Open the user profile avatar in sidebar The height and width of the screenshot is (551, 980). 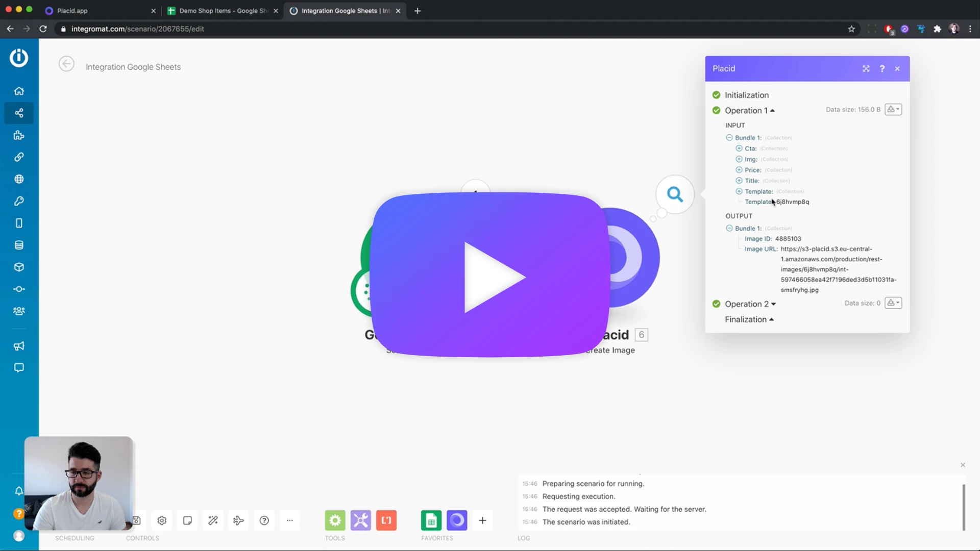pyautogui.click(x=19, y=536)
